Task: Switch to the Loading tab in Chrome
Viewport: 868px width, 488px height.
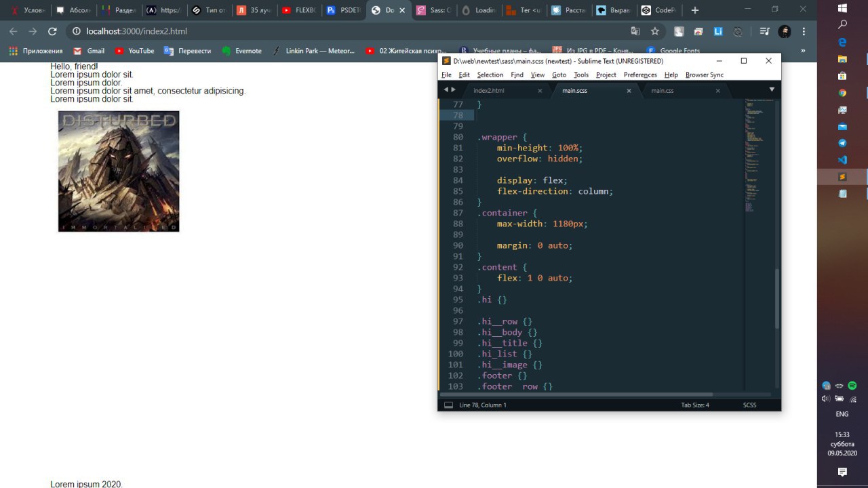Action: (x=478, y=10)
